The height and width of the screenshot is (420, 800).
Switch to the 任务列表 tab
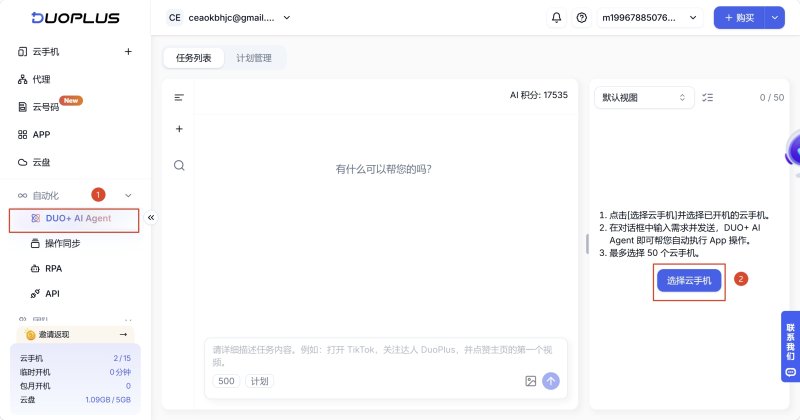pos(193,58)
